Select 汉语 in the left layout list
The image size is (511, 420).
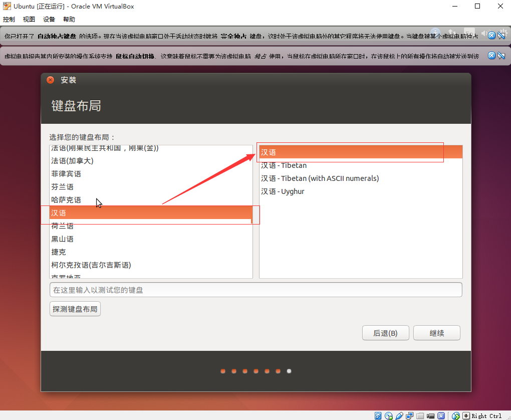(x=151, y=213)
